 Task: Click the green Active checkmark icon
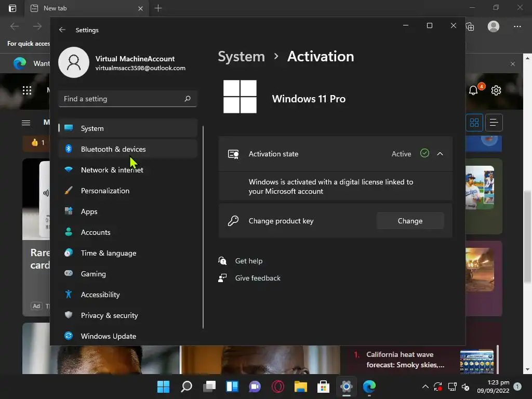(x=424, y=153)
